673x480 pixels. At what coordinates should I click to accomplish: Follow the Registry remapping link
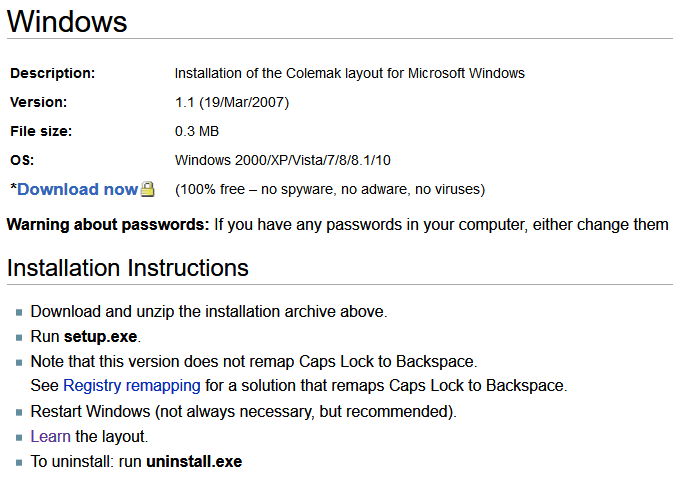(x=132, y=385)
